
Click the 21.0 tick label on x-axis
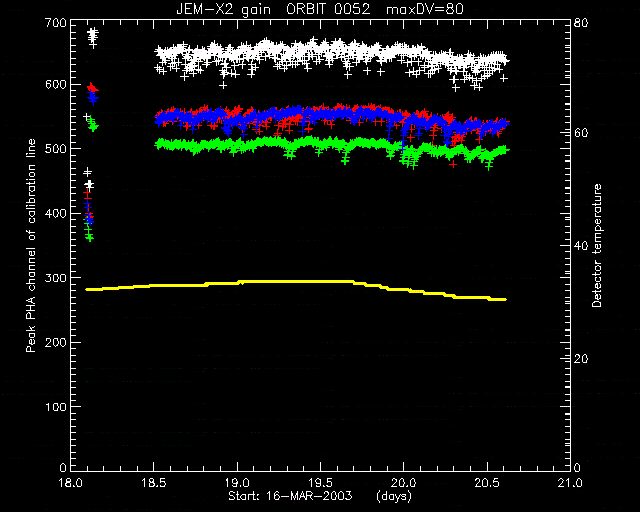pos(570,483)
